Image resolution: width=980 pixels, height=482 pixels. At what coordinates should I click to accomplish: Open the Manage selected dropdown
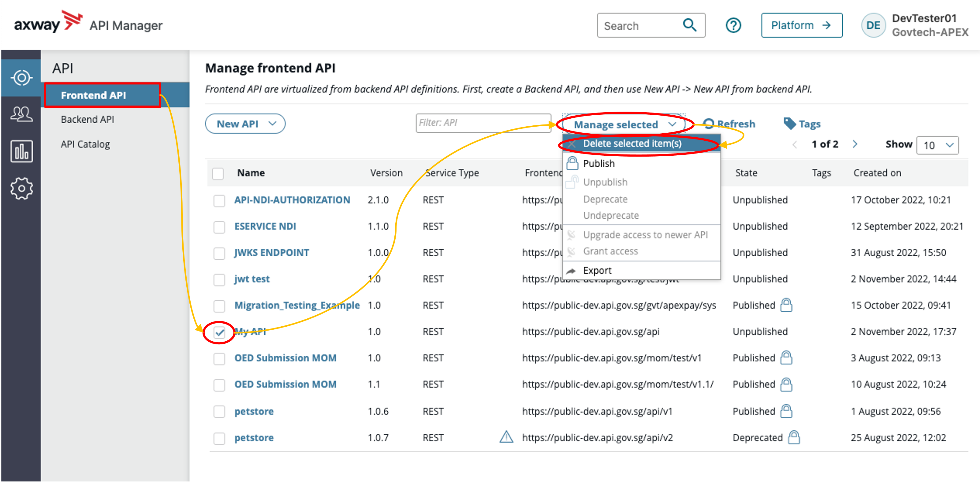[x=624, y=125]
